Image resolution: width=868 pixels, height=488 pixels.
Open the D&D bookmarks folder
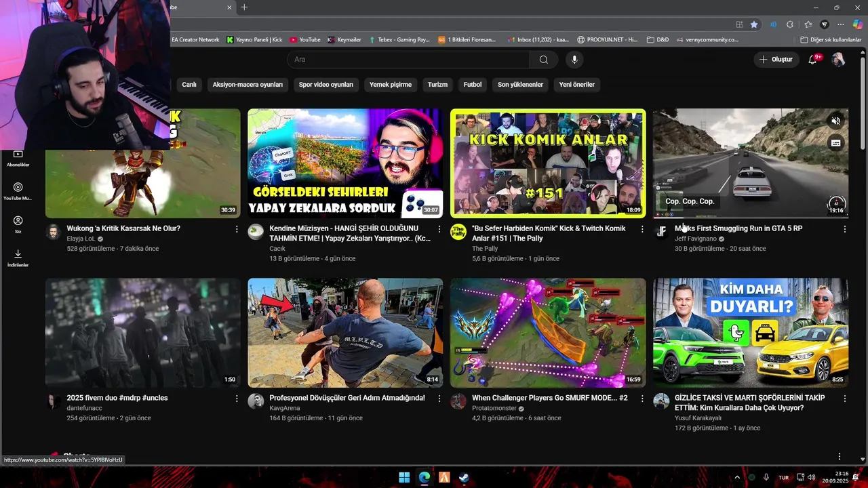tap(658, 40)
